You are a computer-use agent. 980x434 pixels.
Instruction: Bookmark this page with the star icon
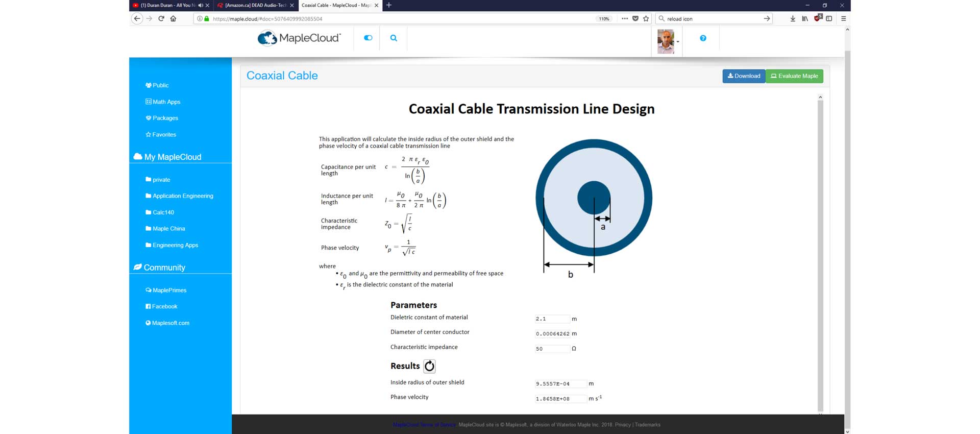pyautogui.click(x=646, y=18)
